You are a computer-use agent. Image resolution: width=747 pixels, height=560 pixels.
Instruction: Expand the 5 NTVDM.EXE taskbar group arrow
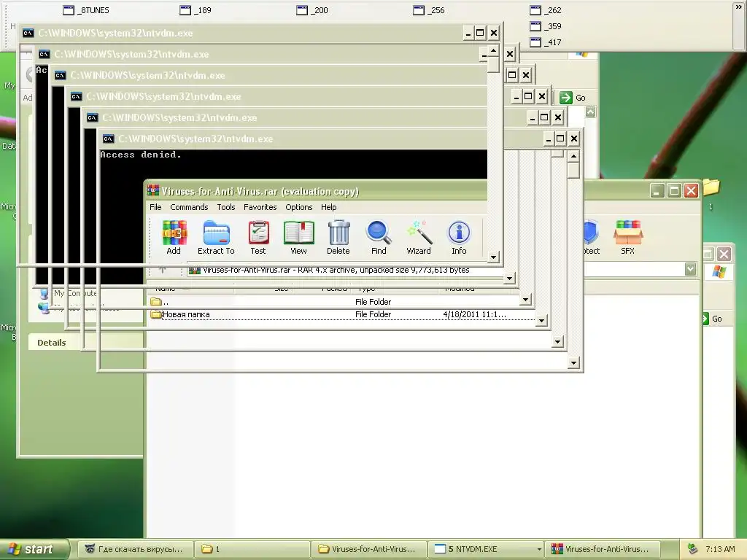539,549
